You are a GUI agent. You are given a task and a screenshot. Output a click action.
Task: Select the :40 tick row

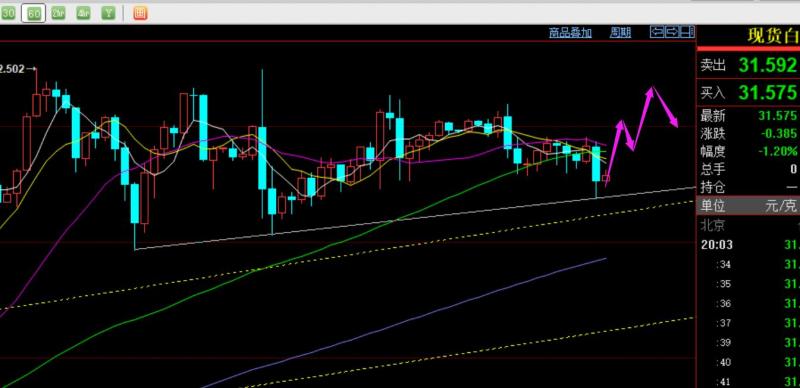[x=749, y=362]
